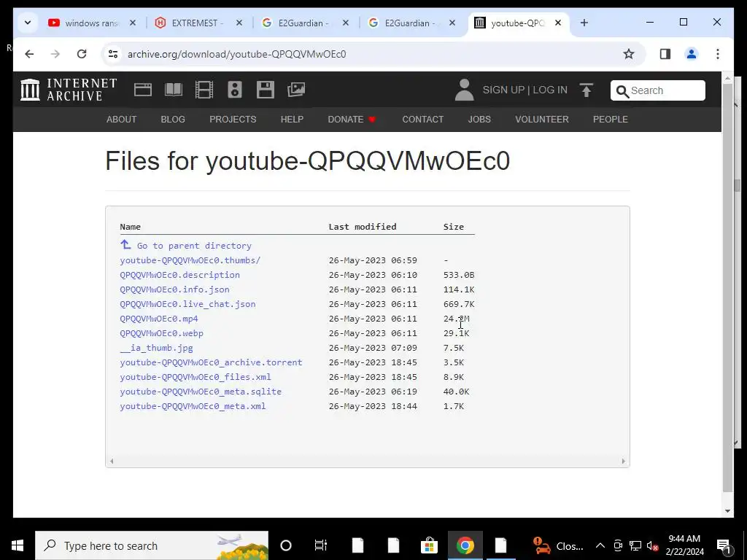The height and width of the screenshot is (560, 747).
Task: Close the EXTREMEST tab
Action: (x=239, y=23)
